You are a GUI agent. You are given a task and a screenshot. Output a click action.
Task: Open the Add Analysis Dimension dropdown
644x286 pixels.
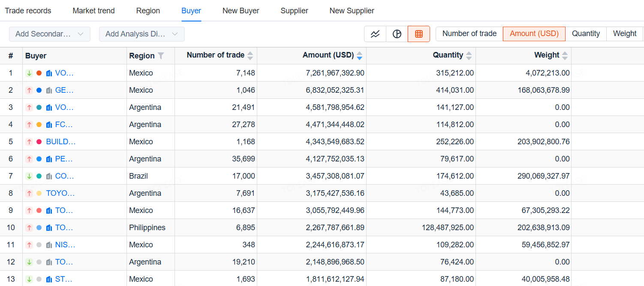coord(142,34)
